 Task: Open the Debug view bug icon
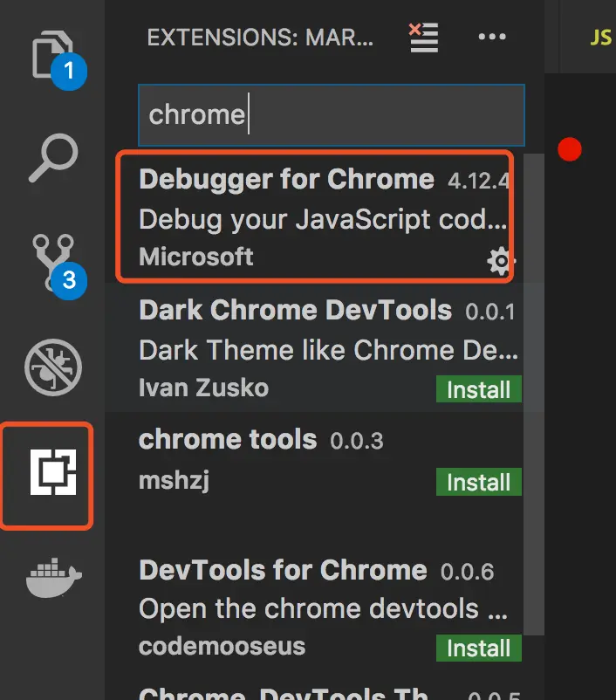click(53, 367)
